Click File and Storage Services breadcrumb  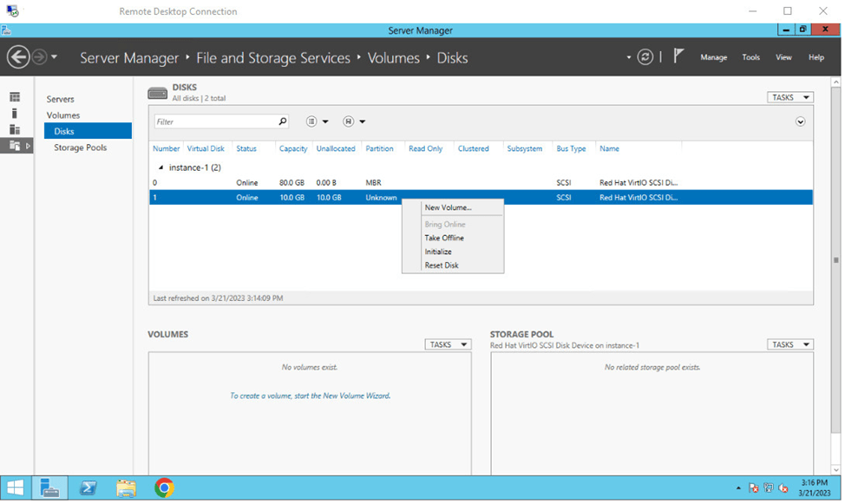(273, 57)
